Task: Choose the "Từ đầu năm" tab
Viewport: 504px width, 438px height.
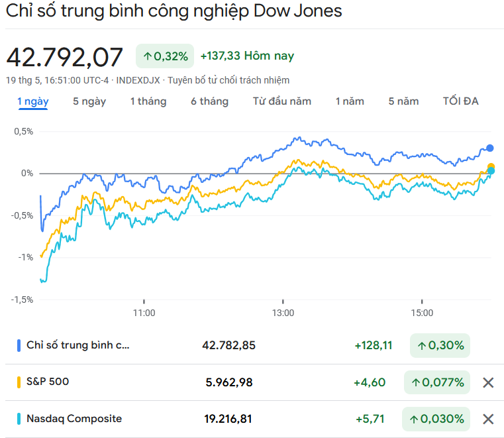Action: tap(282, 101)
